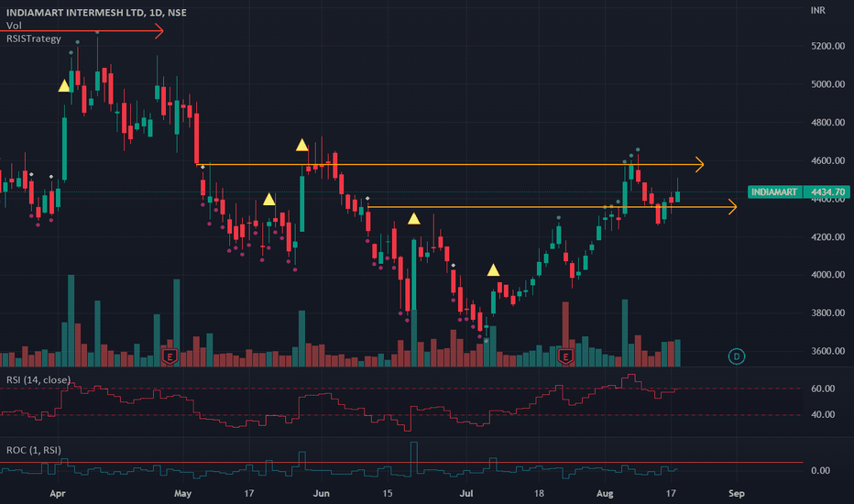Click the ROC spike in late June
Image resolution: width=854 pixels, height=504 pixels.
pyautogui.click(x=414, y=459)
